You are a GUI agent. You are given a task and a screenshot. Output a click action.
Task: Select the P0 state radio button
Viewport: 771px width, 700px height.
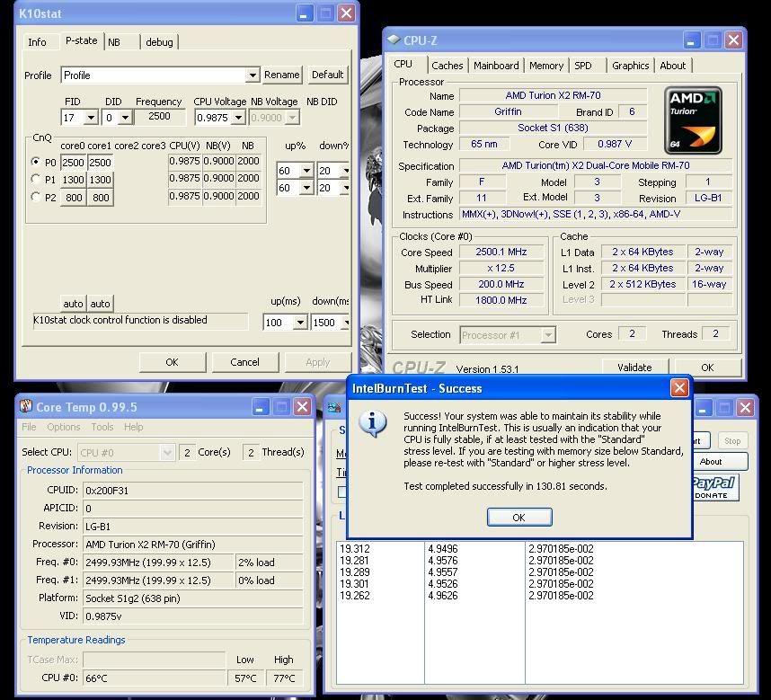37,162
